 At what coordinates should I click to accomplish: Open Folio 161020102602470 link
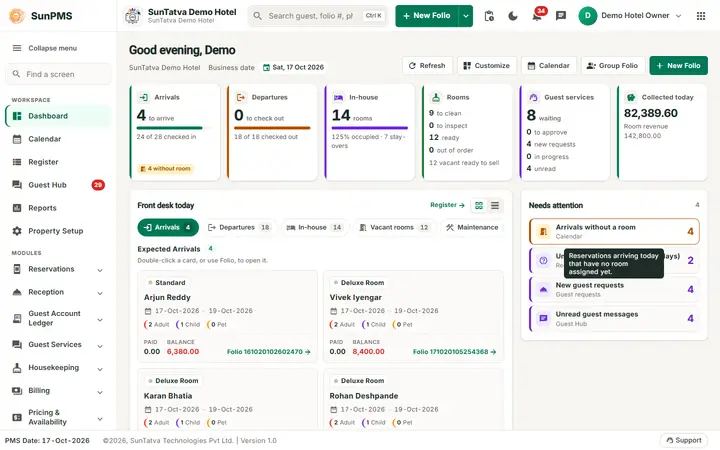click(x=269, y=352)
